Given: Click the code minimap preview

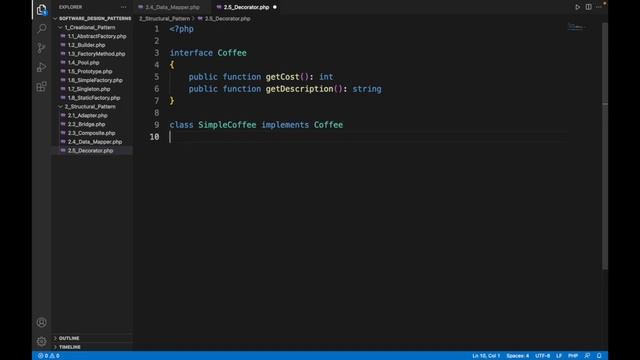Looking at the screenshot, I should tap(576, 27).
